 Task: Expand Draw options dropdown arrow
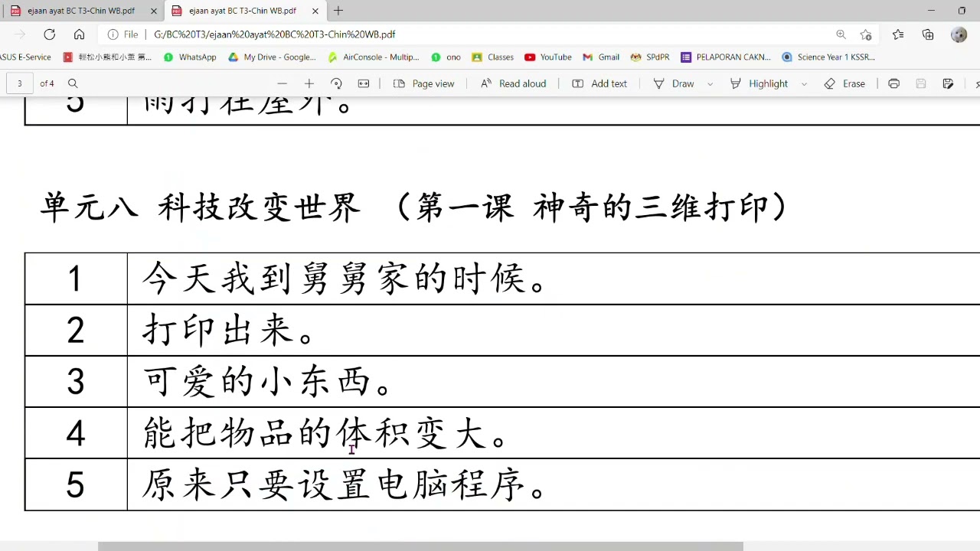710,83
